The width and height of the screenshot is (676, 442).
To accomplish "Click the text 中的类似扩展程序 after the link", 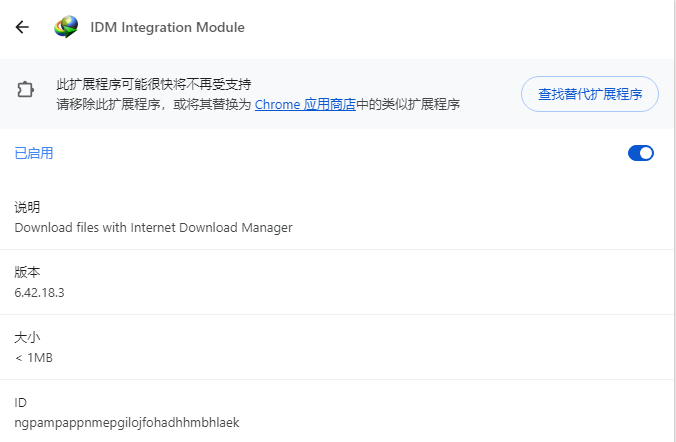I will click(x=408, y=104).
